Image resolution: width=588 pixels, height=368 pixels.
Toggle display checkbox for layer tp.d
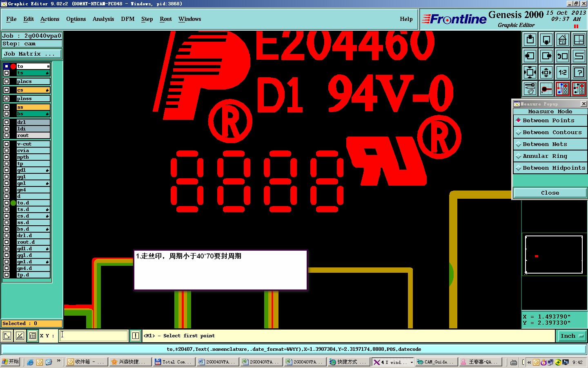7,275
